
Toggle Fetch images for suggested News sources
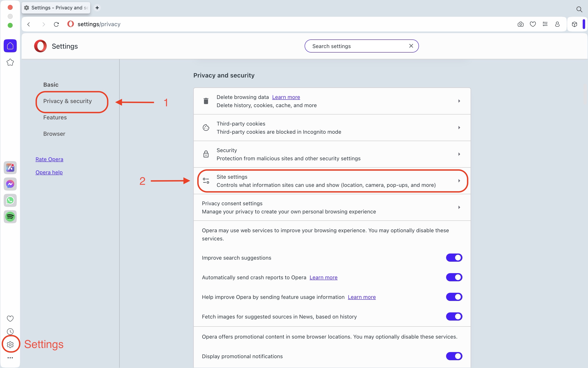454,316
